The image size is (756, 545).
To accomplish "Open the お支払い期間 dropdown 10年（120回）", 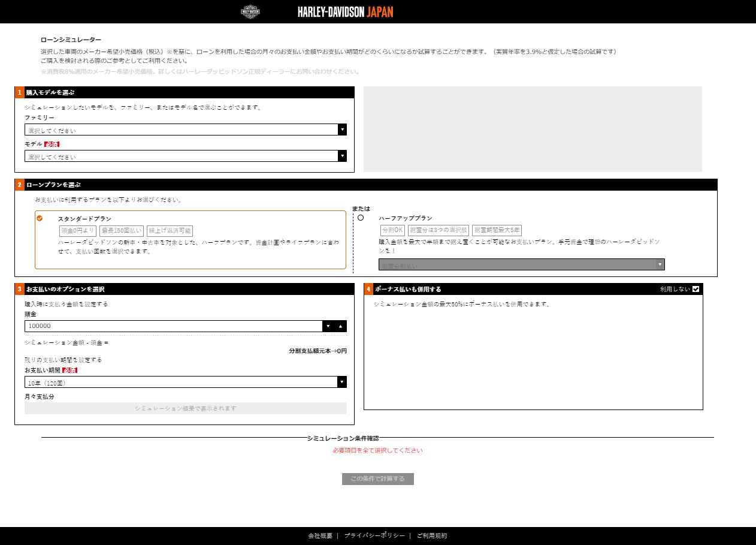I will [186, 382].
